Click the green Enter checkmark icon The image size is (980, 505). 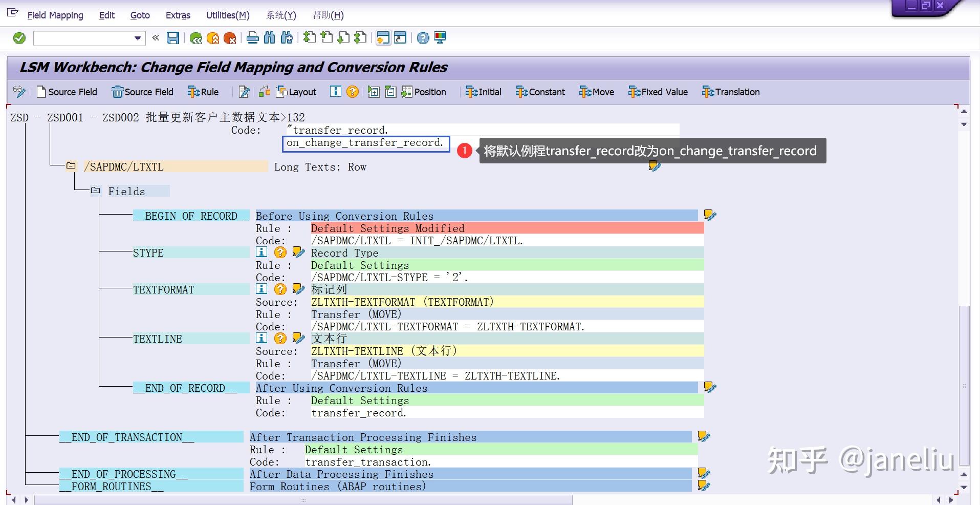point(19,38)
